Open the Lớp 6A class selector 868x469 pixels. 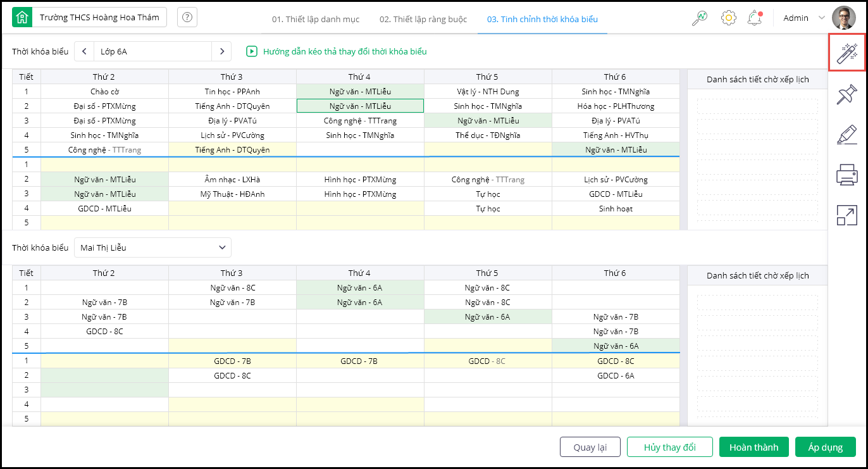tap(152, 51)
